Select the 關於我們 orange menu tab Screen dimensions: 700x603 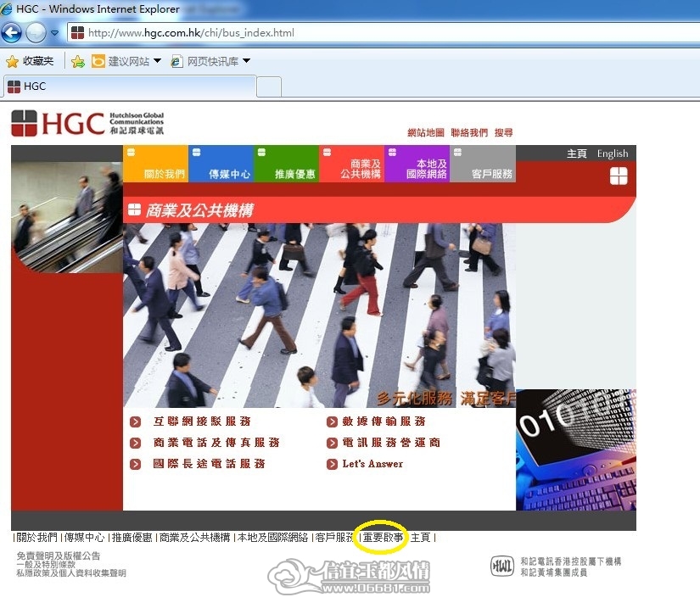point(155,164)
